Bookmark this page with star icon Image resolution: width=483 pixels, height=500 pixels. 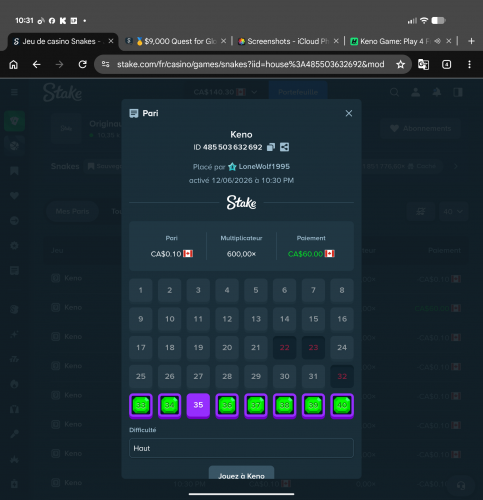(400, 64)
